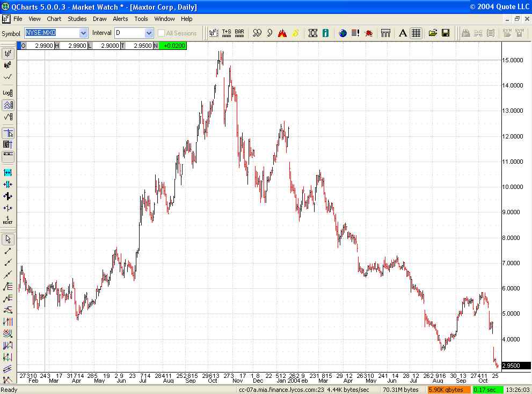Toggle the data window with vertical line icon
Image resolution: width=532 pixels, height=394 pixels.
(8, 144)
